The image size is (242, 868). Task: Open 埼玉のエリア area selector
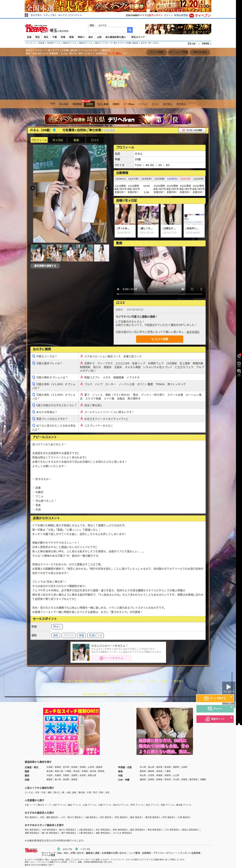[138, 37]
